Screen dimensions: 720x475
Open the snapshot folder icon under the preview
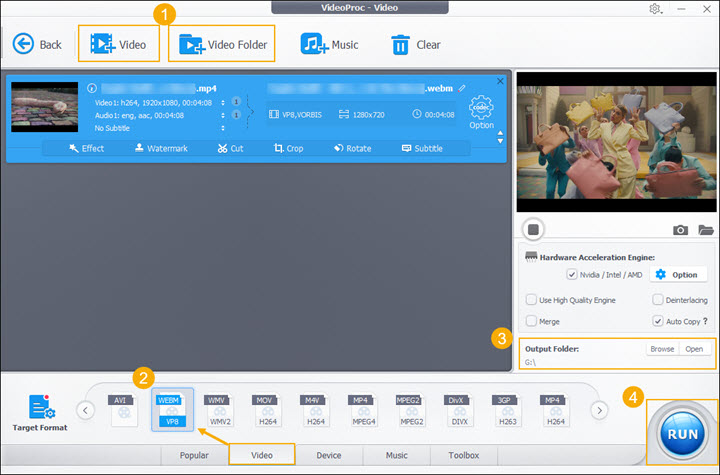click(x=705, y=230)
